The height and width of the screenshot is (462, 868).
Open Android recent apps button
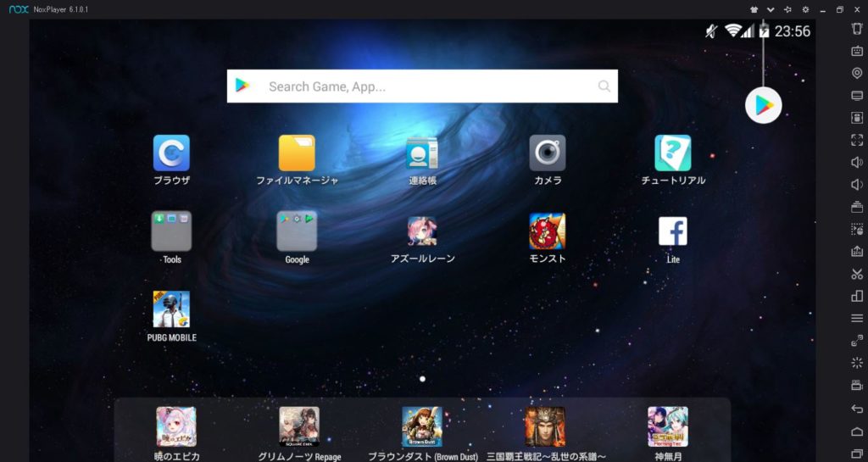857,454
